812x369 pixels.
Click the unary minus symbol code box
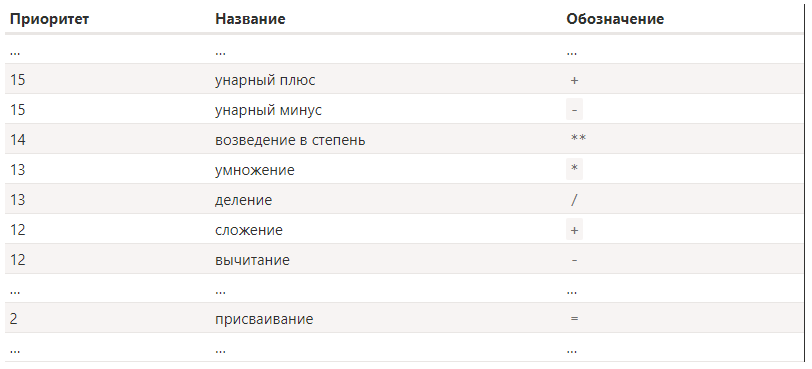click(574, 110)
